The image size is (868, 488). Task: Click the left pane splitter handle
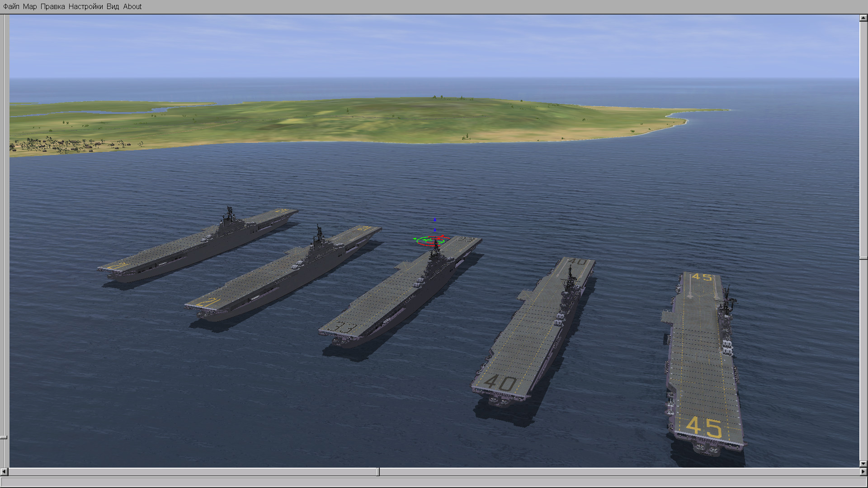pos(4,437)
